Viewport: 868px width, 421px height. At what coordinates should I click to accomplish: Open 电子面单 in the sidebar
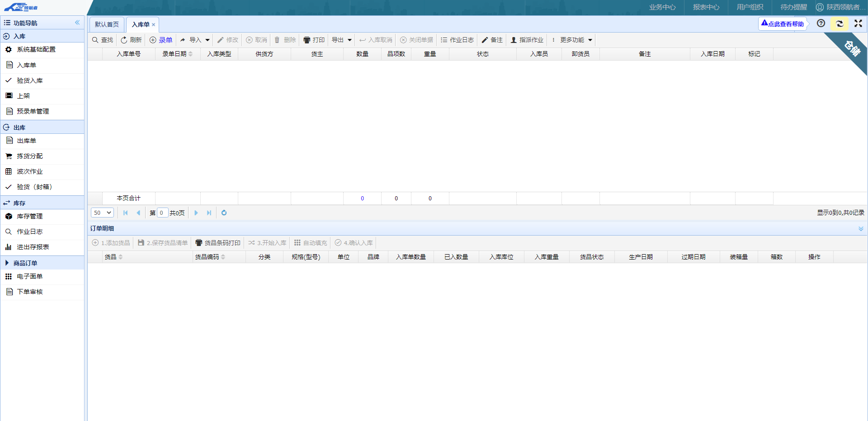coord(42,276)
